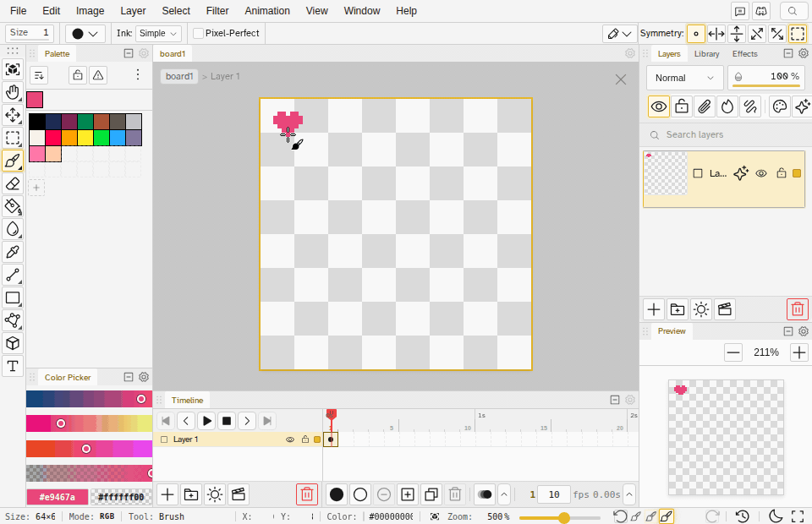
Task: Collapse the Palette panel
Action: tap(129, 53)
